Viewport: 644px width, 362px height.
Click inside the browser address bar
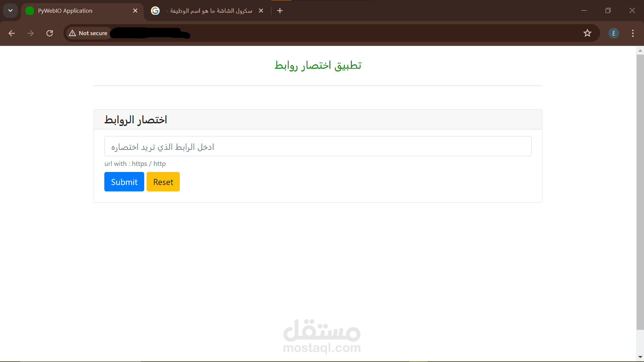(x=235, y=33)
